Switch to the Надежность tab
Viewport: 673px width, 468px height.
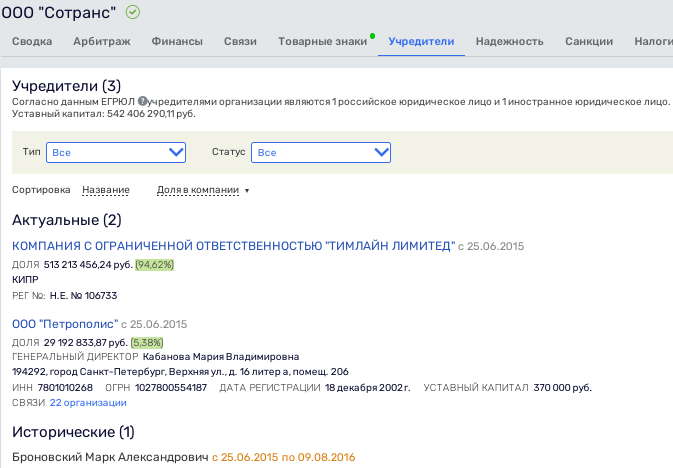coord(509,41)
